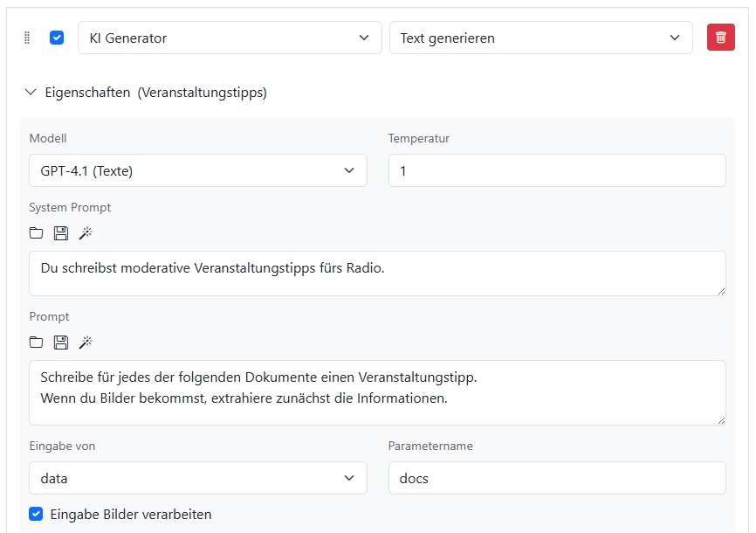Click magic wand icon under System Prompt
The width and height of the screenshot is (756, 533).
[x=86, y=233]
